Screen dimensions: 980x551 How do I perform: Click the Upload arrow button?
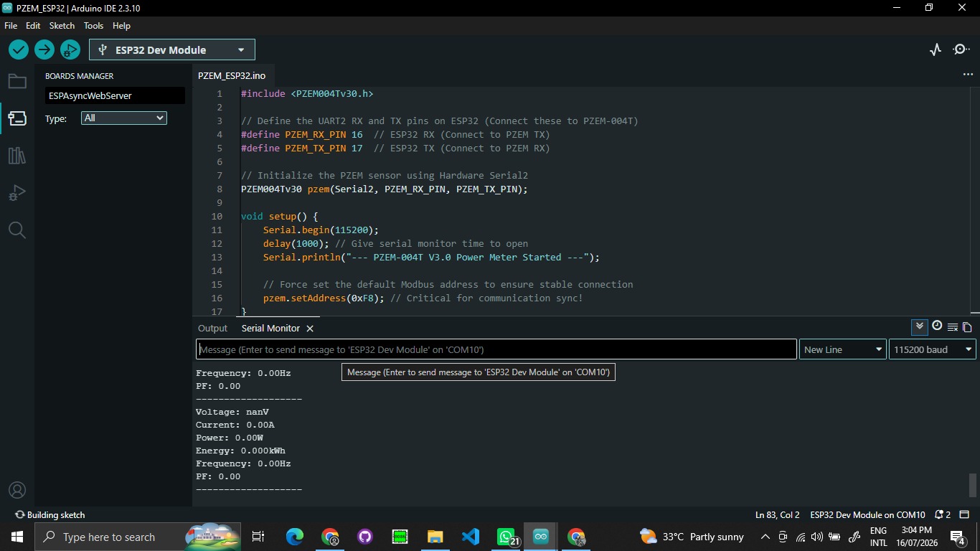click(44, 50)
